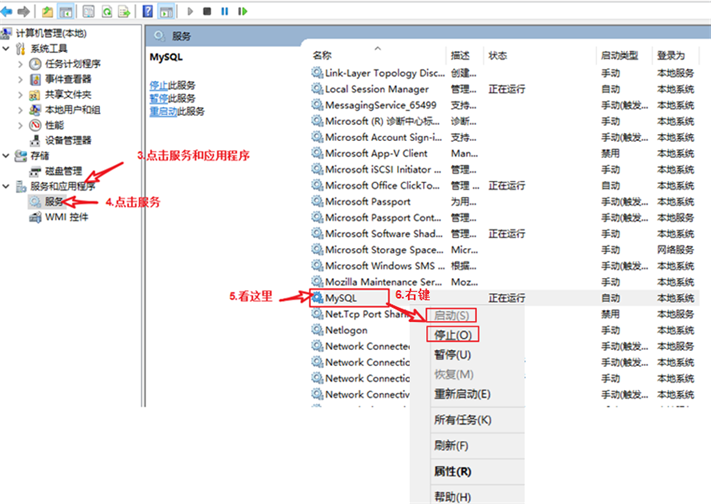Click the Start Service play toolbar icon
The image size is (711, 504).
pyautogui.click(x=190, y=12)
